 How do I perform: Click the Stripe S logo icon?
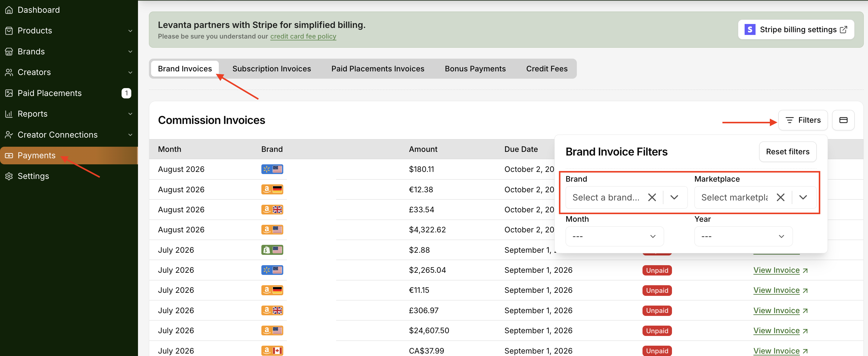pos(750,30)
